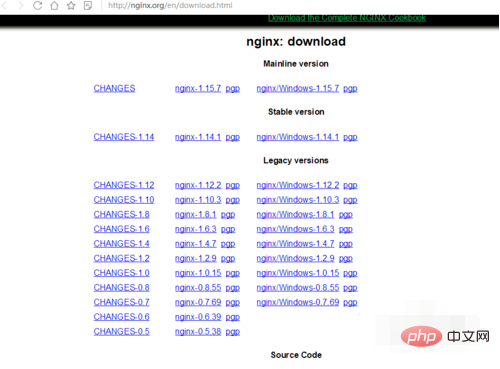
Task: Download nginx/Windows-1.8.1
Action: (295, 214)
